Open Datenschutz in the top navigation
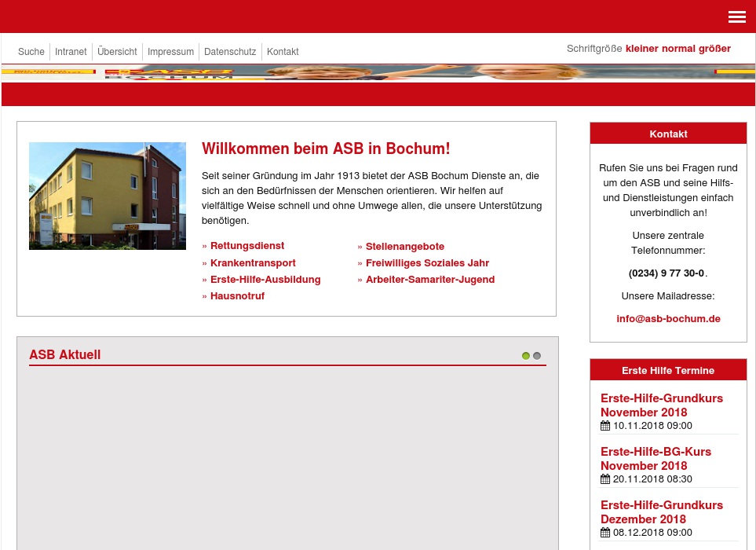Screen dimensions: 756x550 [x=230, y=52]
